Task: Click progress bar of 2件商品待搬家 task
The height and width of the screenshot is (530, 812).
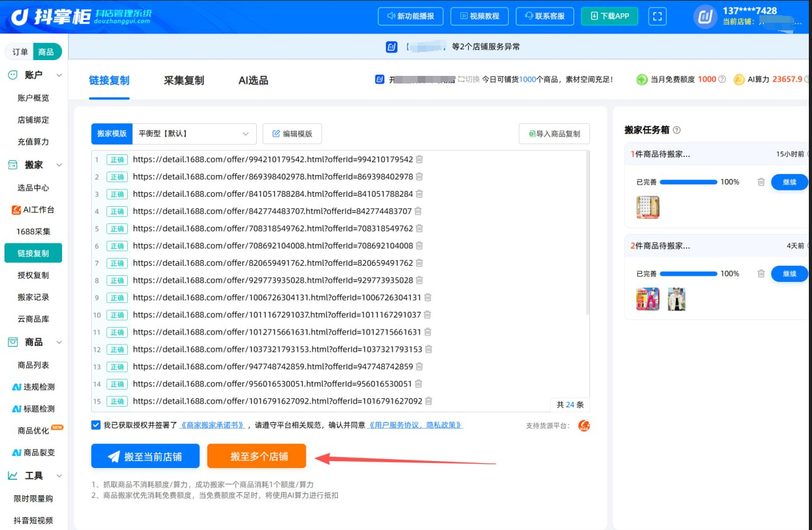Action: pyautogui.click(x=689, y=274)
